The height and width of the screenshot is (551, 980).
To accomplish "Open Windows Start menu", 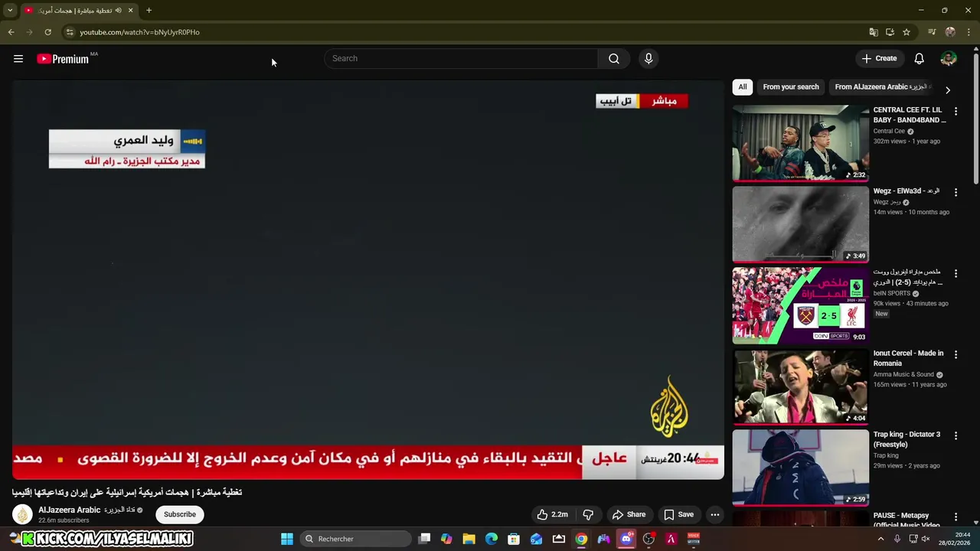I will 287,539.
